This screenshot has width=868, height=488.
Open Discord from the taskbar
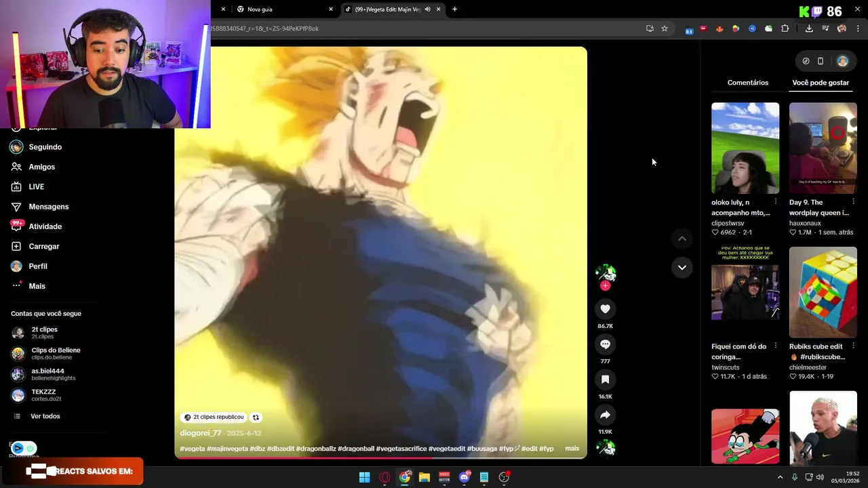[x=465, y=477]
